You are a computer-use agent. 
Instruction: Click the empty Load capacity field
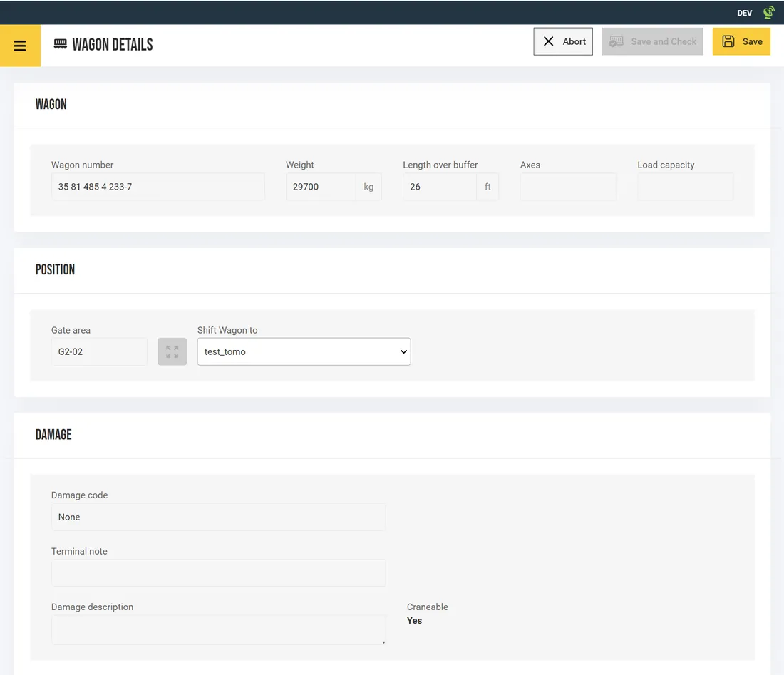(685, 187)
